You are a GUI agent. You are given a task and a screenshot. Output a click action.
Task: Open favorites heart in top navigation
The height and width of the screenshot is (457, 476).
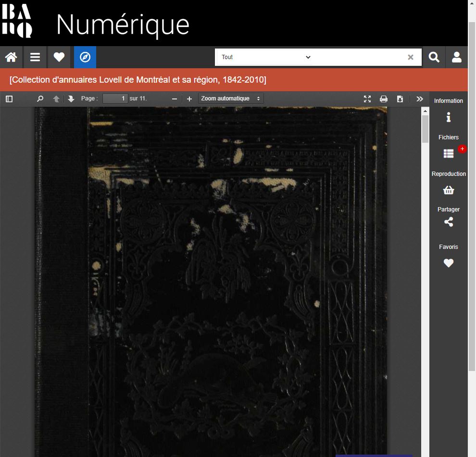pos(59,57)
